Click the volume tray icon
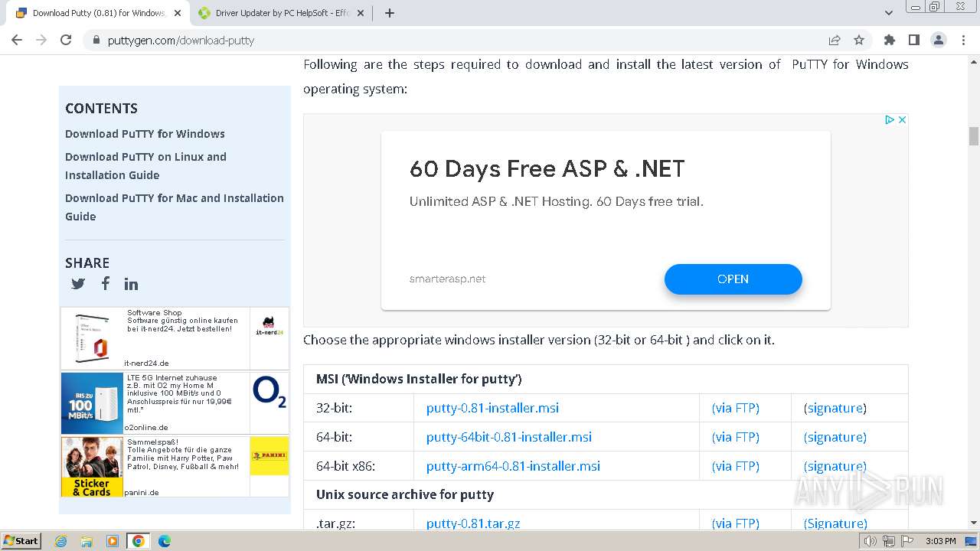980x551 pixels. pyautogui.click(x=870, y=541)
